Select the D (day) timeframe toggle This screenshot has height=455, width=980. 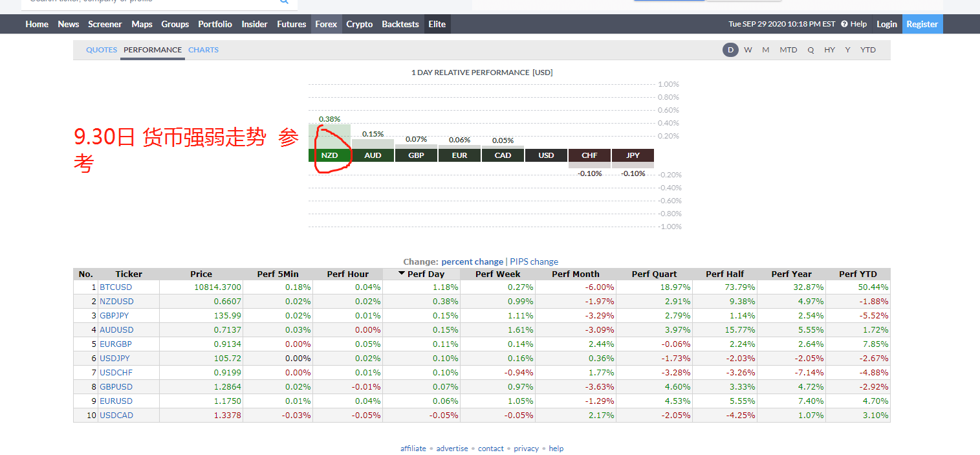(x=730, y=50)
